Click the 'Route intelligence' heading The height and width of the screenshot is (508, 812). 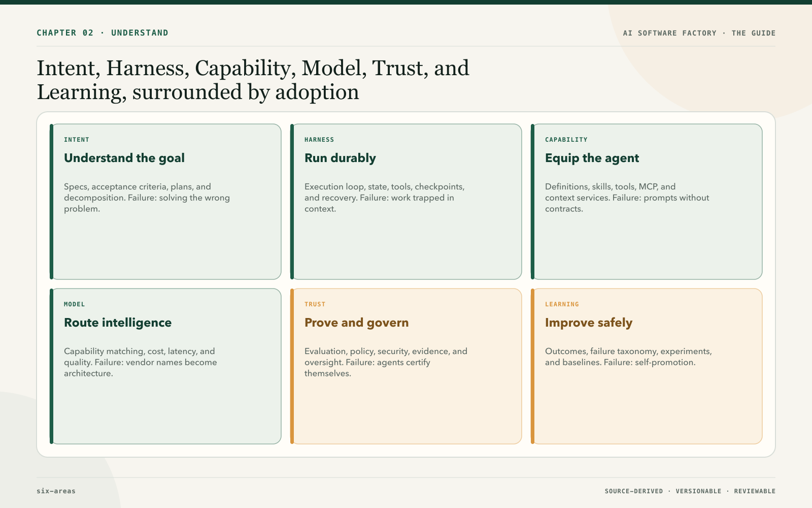[118, 323]
